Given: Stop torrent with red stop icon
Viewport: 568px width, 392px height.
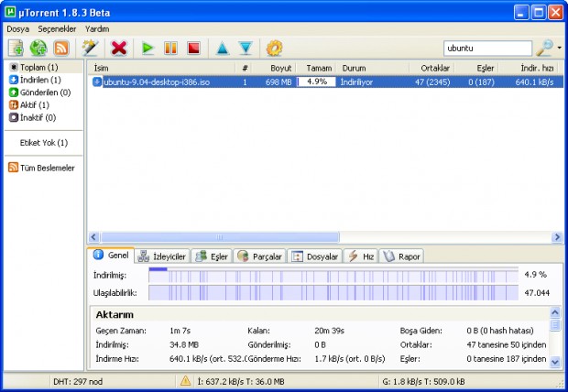Looking at the screenshot, I should 194,49.
